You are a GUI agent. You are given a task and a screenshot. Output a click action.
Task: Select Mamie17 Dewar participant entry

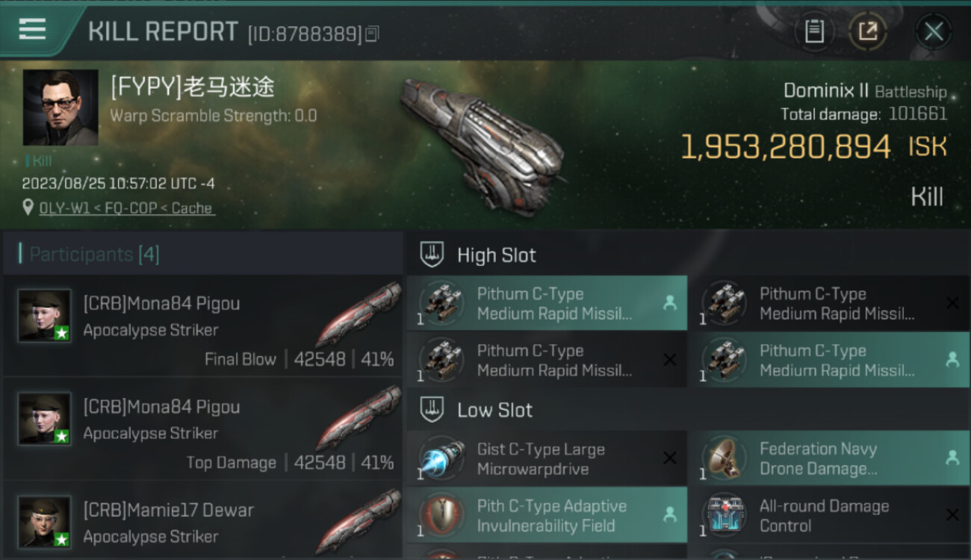(203, 521)
